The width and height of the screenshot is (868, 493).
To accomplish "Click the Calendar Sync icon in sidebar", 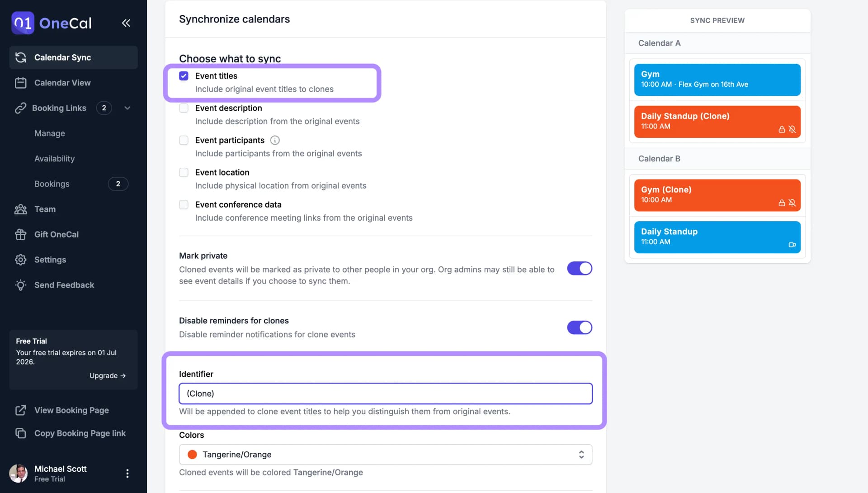I will point(20,57).
